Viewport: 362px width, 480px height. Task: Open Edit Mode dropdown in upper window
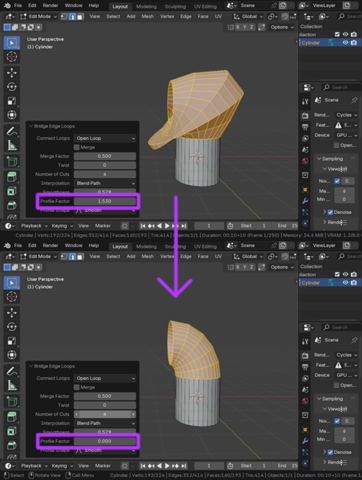pyautogui.click(x=38, y=16)
